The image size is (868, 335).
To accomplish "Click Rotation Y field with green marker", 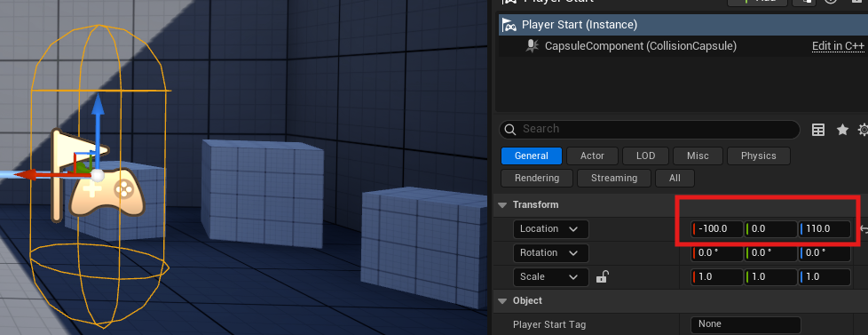I will pyautogui.click(x=770, y=253).
